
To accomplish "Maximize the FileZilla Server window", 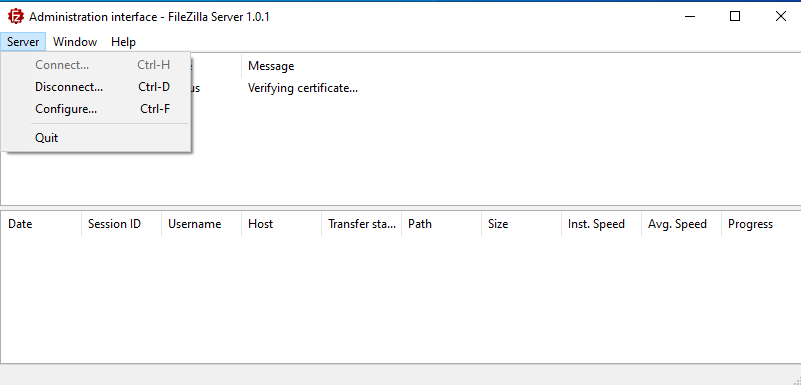I will coord(735,17).
